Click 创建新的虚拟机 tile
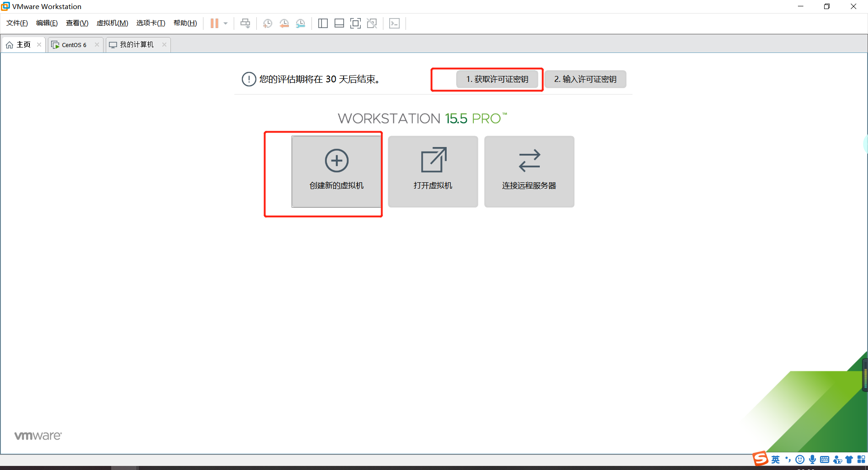The width and height of the screenshot is (868, 470). coord(336,172)
